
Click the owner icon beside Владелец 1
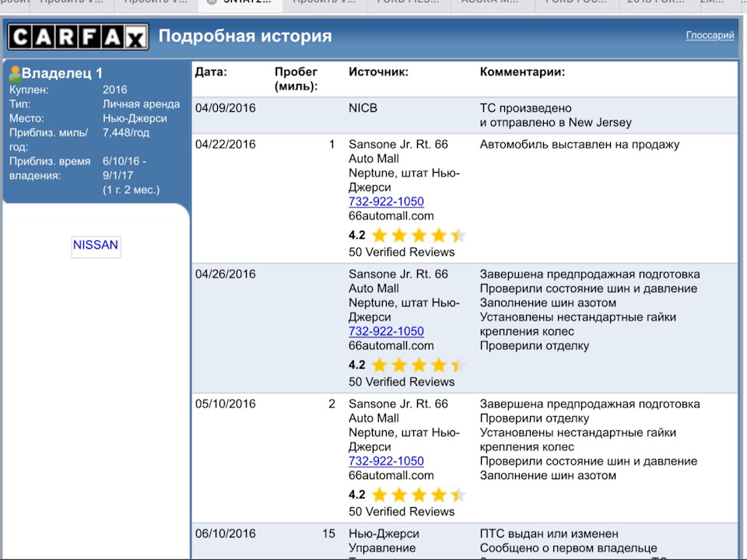coord(15,73)
